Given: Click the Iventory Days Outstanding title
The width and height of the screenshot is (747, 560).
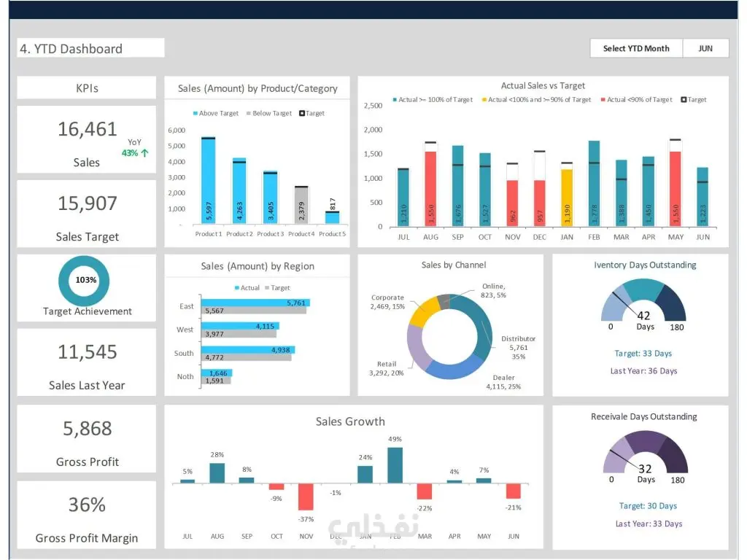Looking at the screenshot, I should [645, 265].
